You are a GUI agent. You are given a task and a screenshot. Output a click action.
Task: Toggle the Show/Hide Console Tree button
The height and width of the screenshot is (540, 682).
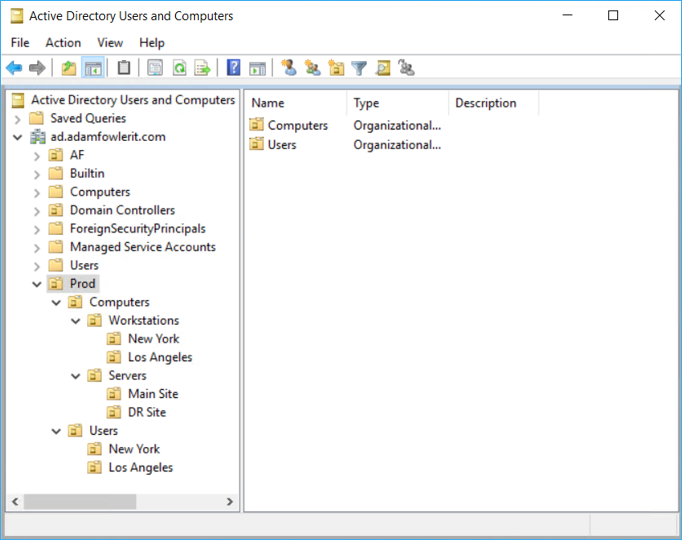tap(92, 68)
